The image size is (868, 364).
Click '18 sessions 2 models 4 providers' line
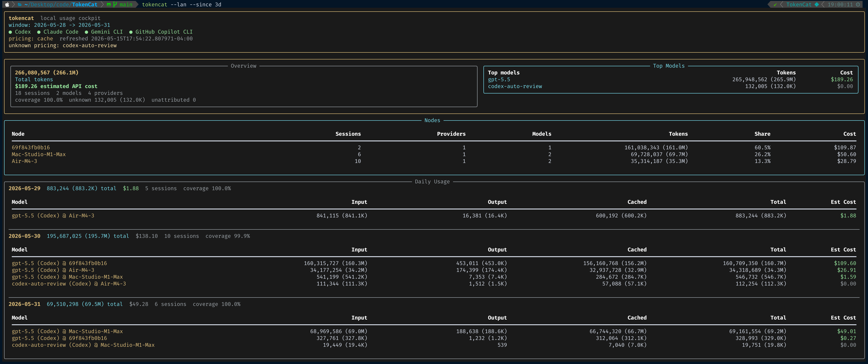[x=69, y=93]
